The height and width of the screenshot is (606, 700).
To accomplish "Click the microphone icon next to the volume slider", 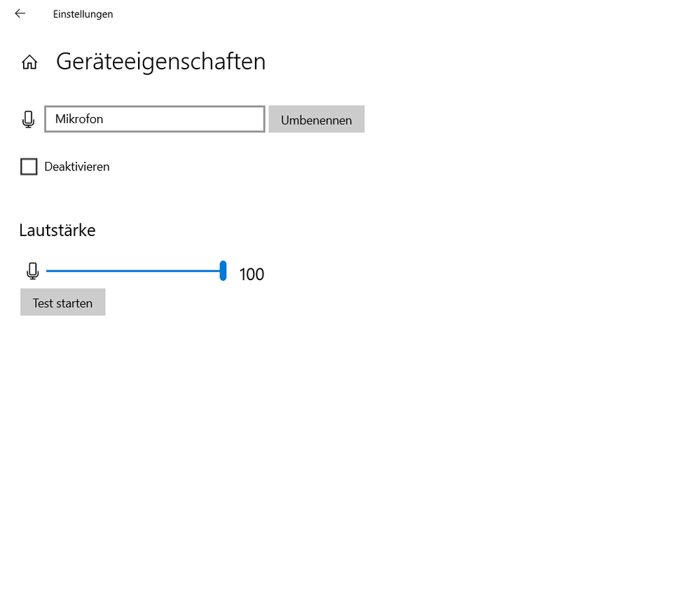I will pyautogui.click(x=32, y=270).
